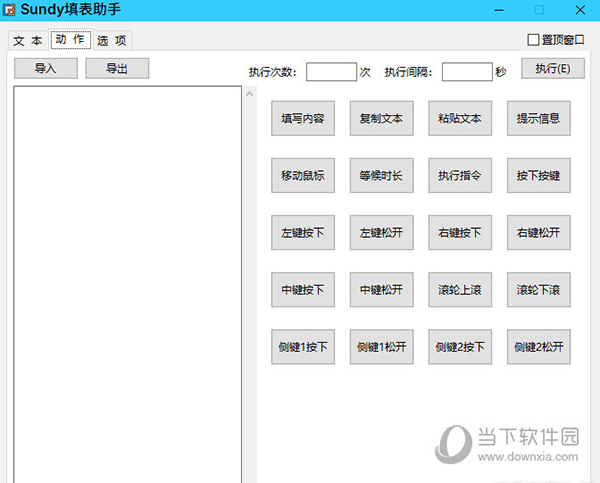
Task: Click the 侧键1松开 button
Action: click(x=382, y=347)
